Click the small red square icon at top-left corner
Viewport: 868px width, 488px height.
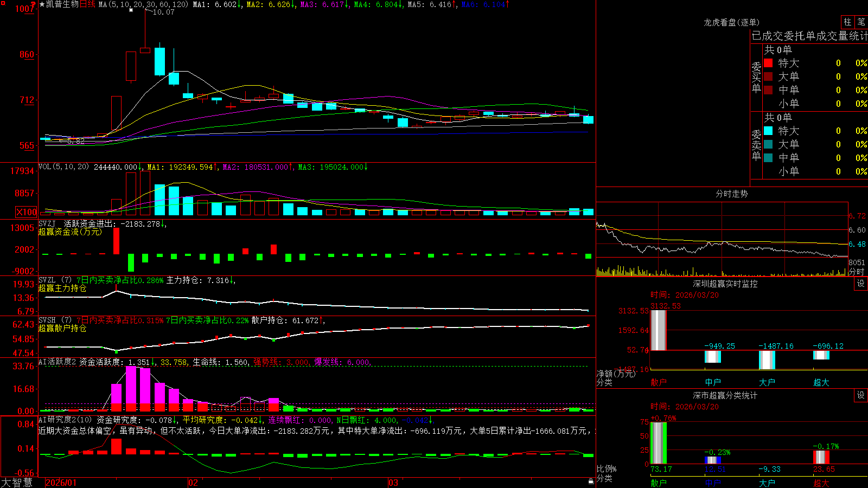click(x=3, y=3)
